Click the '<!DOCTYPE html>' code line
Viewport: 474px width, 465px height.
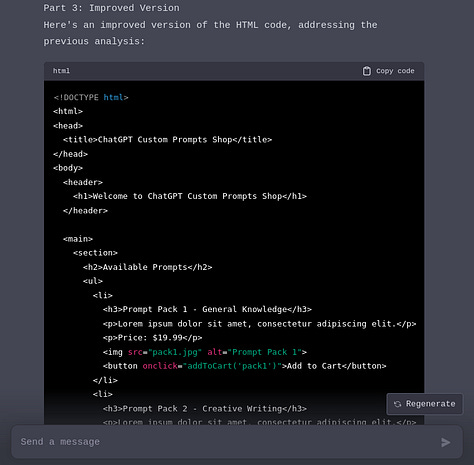(x=91, y=97)
